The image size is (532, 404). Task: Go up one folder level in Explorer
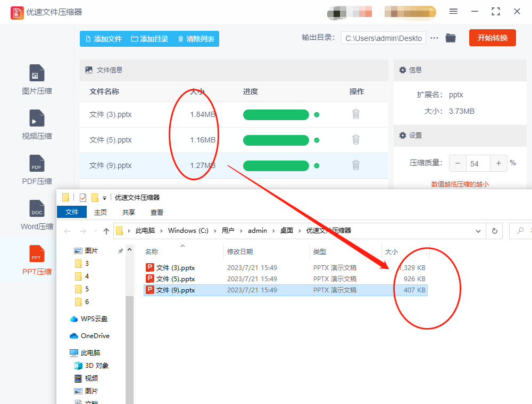point(106,231)
